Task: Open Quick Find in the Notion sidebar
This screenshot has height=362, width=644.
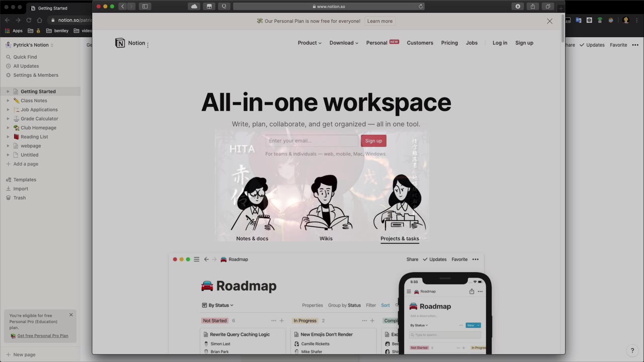Action: pos(25,57)
